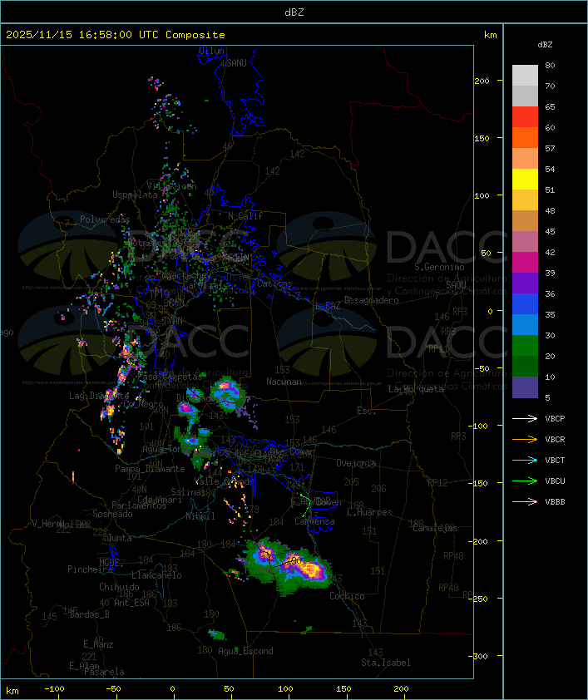Viewport: 588px width, 700px height.
Task: Click the small green echo left of Agua_Escond
Action: [216, 634]
